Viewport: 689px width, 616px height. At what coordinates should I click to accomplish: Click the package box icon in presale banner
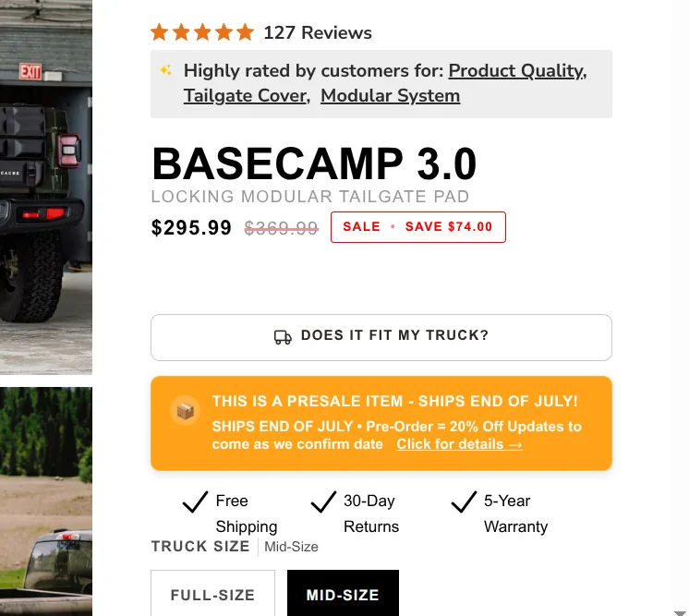coord(185,411)
